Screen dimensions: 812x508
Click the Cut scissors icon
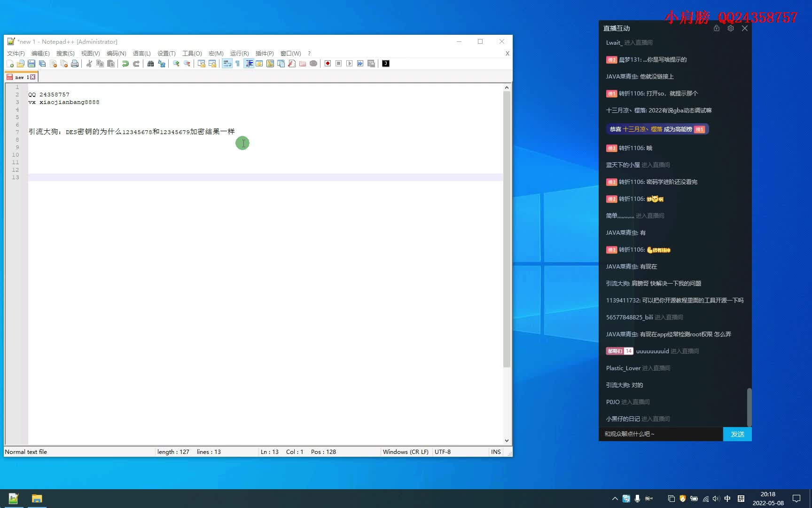(x=89, y=63)
